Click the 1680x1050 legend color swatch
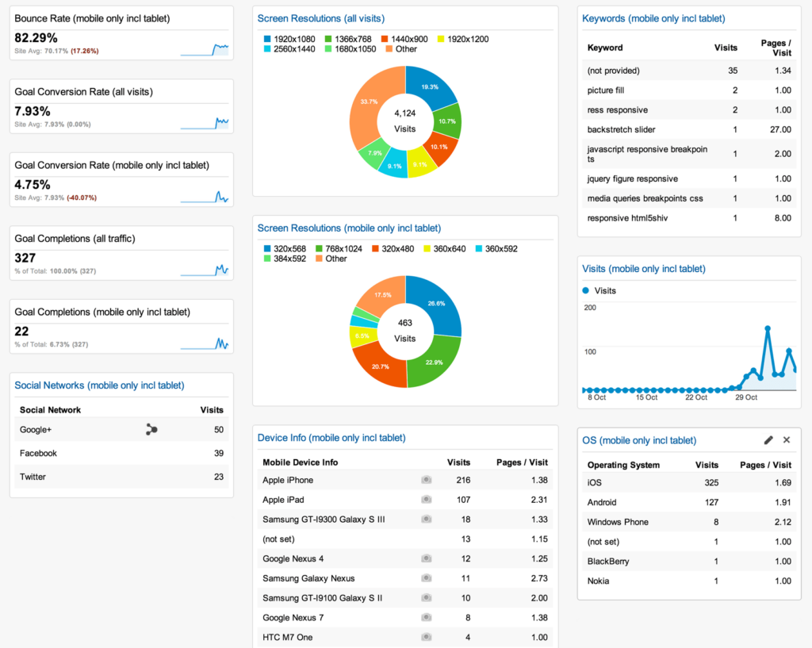The height and width of the screenshot is (648, 812). pyautogui.click(x=328, y=48)
